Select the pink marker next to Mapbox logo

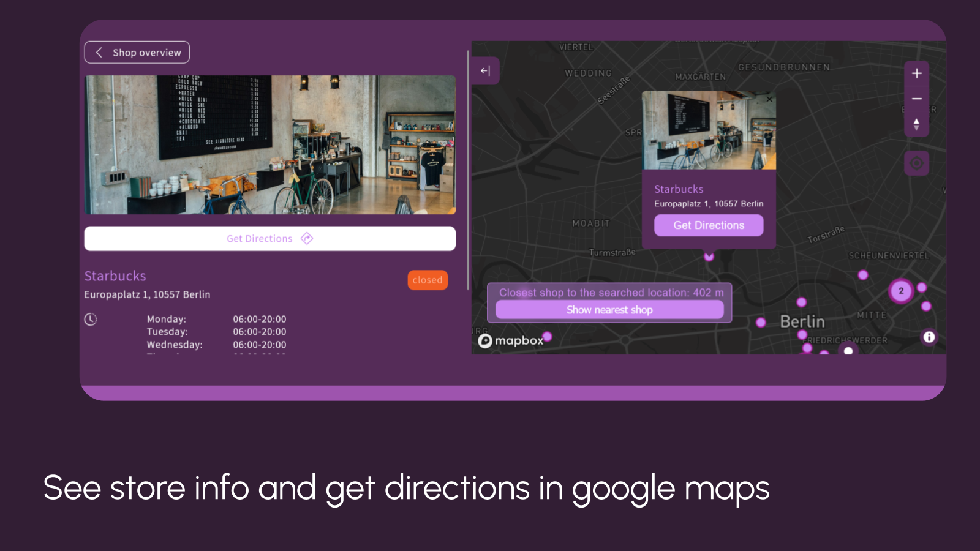[548, 336]
